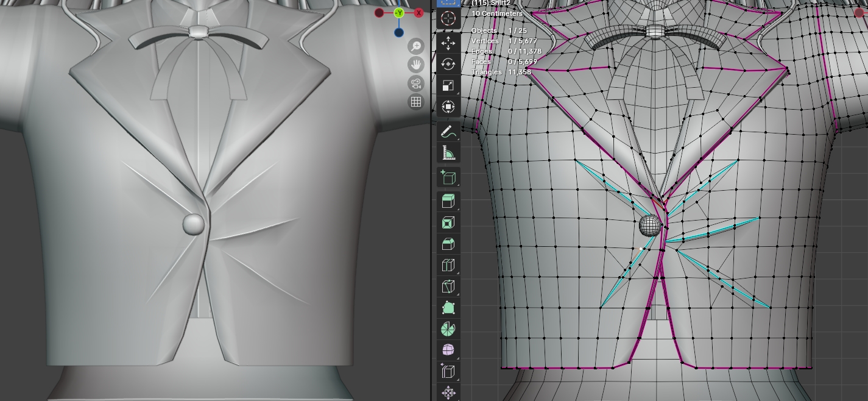
Task: Click the jacket button in the solid view
Action: pos(194,224)
